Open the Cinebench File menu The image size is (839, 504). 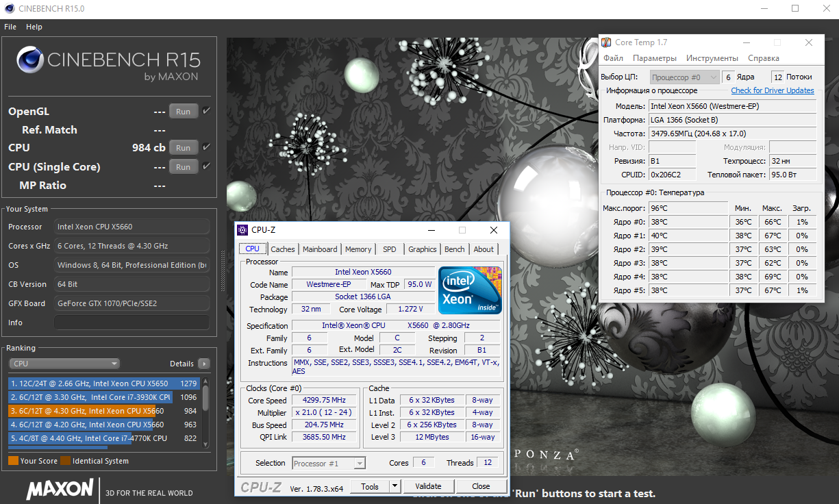coord(10,27)
